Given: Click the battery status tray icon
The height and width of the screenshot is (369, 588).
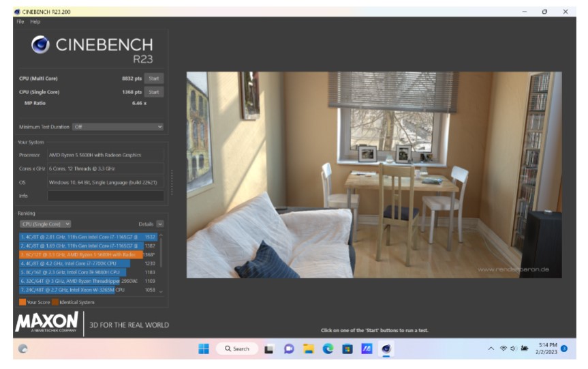Looking at the screenshot, I should click(x=525, y=349).
